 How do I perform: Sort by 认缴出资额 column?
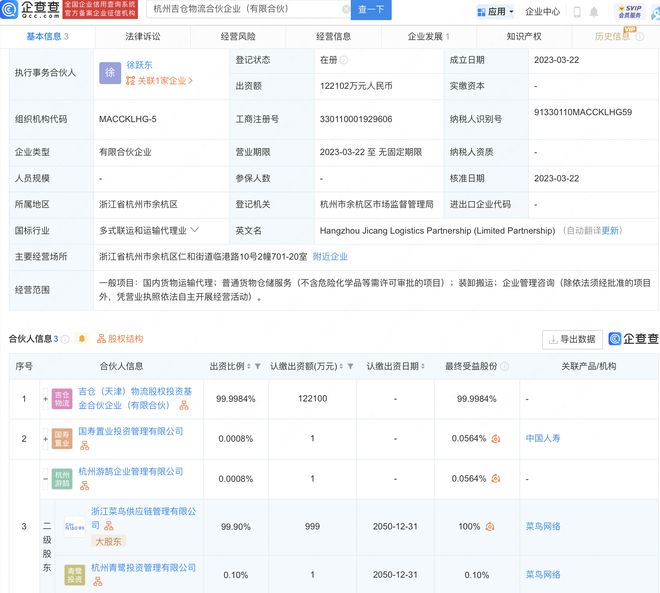pyautogui.click(x=341, y=367)
